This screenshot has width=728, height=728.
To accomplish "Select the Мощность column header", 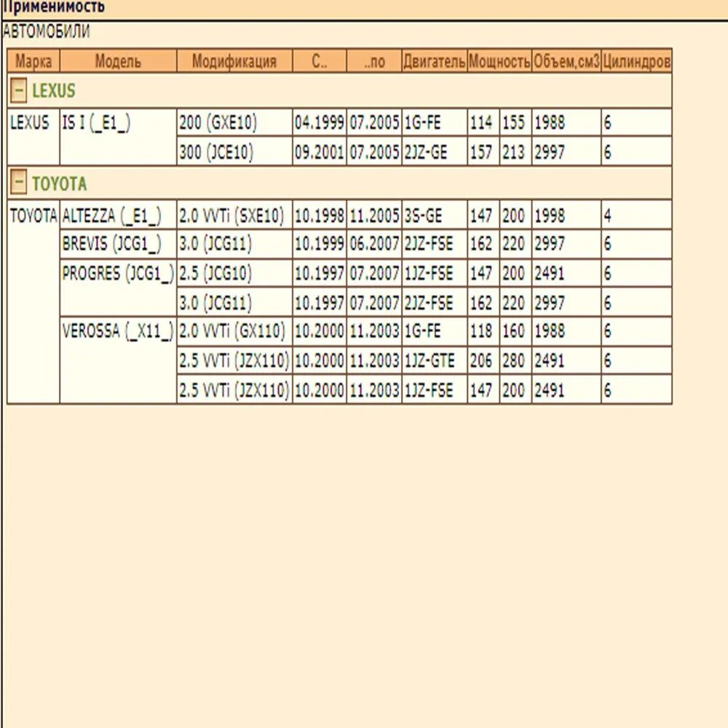I will (x=499, y=61).
